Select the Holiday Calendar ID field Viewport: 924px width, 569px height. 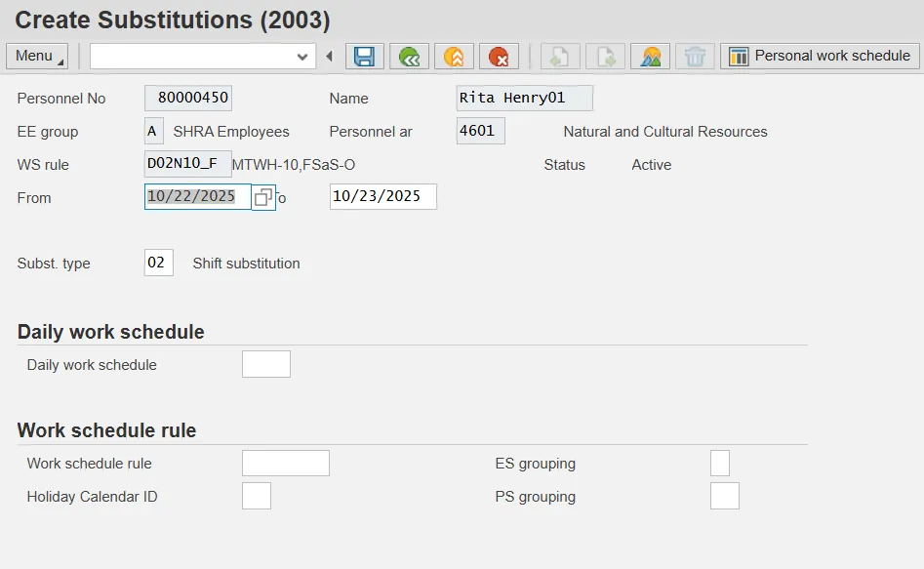(x=256, y=497)
